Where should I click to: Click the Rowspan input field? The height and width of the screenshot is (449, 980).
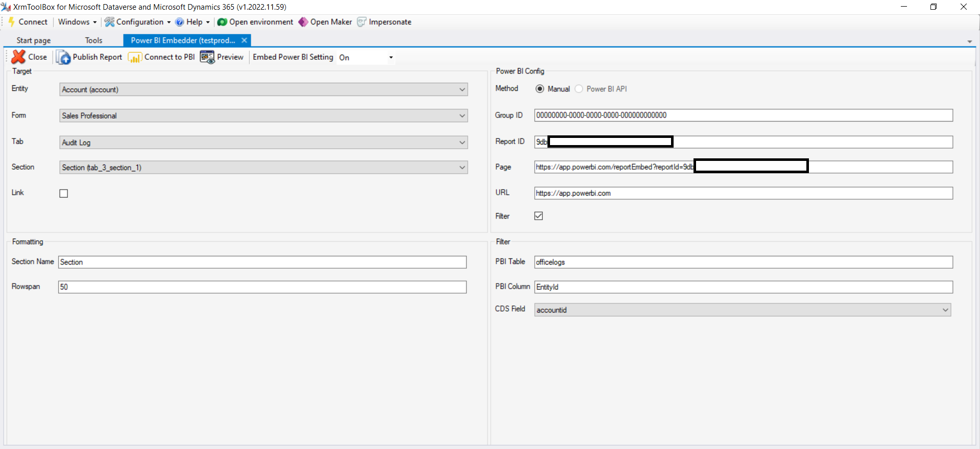click(262, 287)
